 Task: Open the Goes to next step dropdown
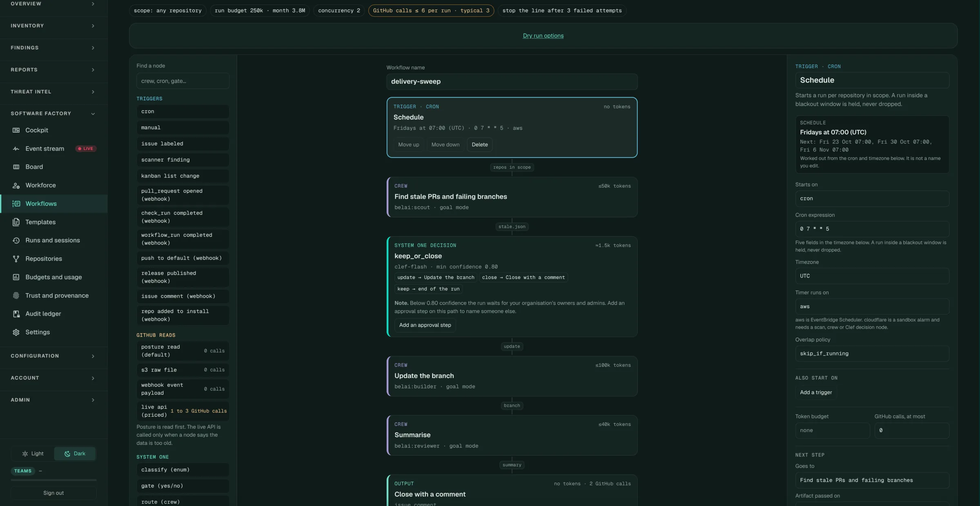click(872, 480)
